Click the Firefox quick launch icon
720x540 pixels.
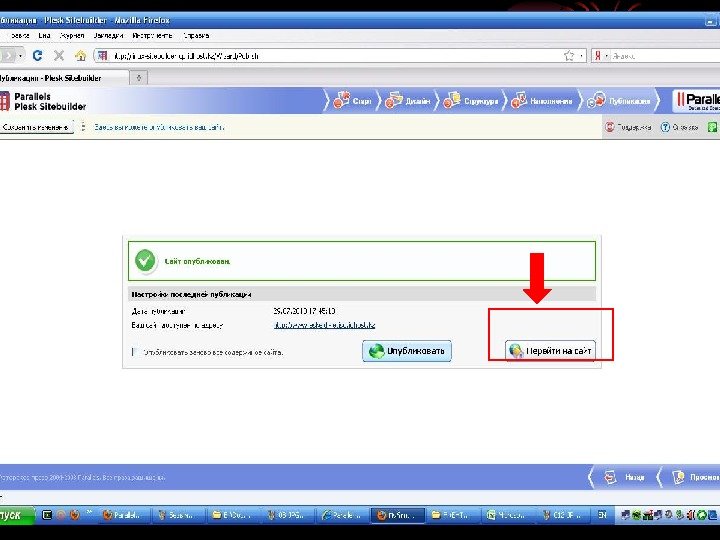coord(74,515)
